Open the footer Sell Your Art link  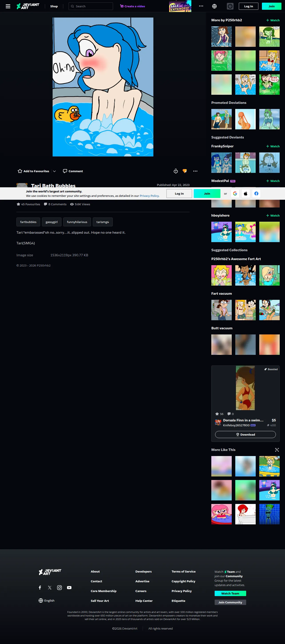[x=100, y=601]
